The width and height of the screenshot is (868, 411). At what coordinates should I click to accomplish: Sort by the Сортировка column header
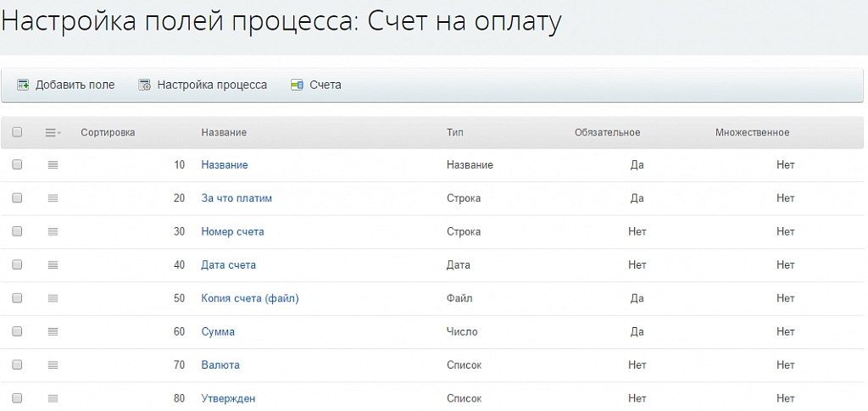(x=108, y=132)
